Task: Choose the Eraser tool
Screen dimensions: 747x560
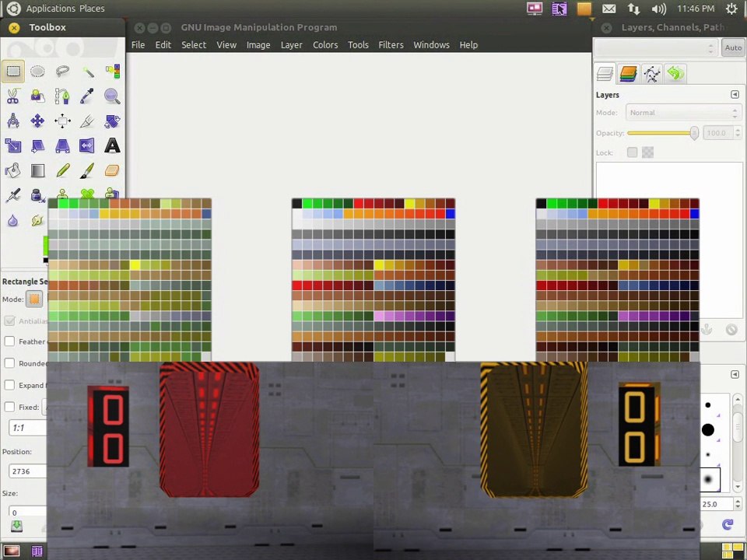Action: pyautogui.click(x=112, y=170)
